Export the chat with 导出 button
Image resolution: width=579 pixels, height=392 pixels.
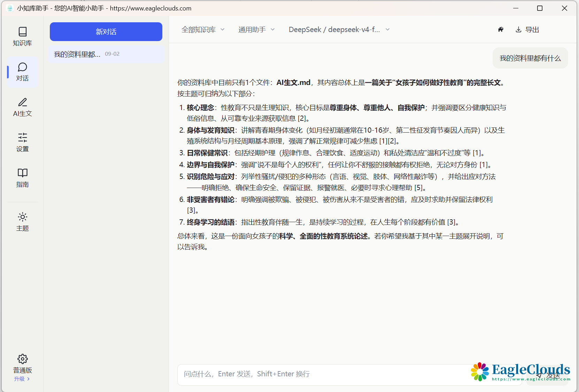click(x=527, y=30)
